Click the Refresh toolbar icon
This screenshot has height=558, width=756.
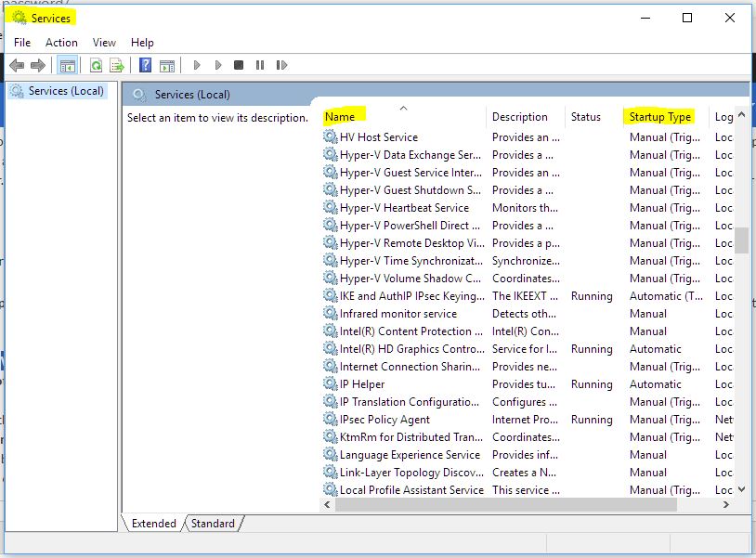point(96,65)
